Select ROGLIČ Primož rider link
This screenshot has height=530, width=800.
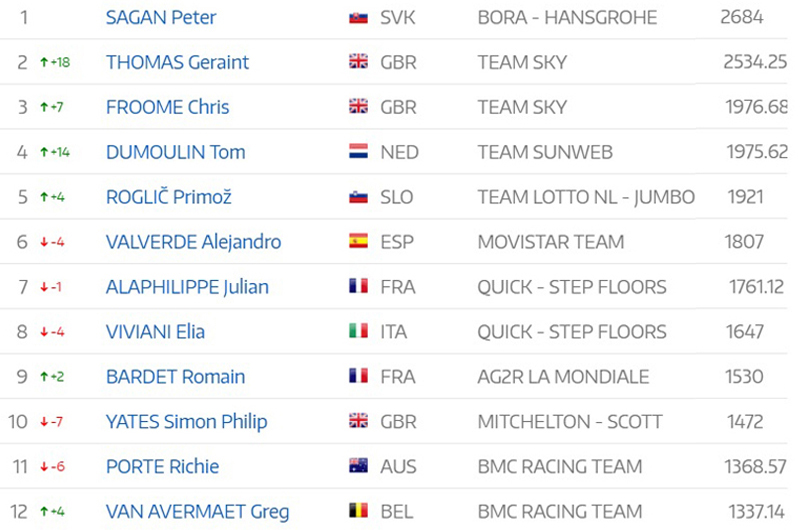168,197
